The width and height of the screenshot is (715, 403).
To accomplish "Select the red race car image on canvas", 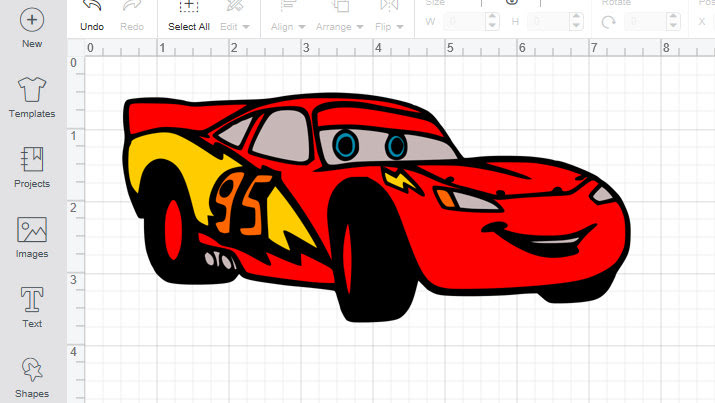I will [377, 207].
